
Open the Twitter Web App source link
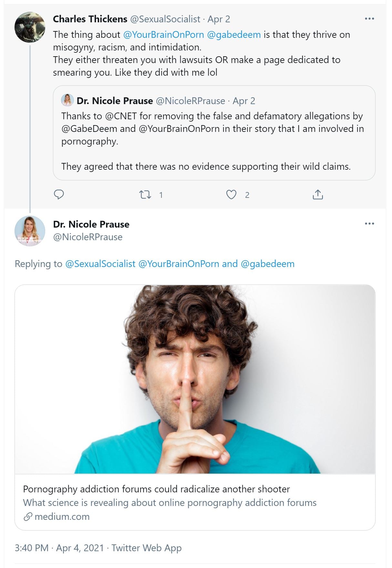point(146,548)
